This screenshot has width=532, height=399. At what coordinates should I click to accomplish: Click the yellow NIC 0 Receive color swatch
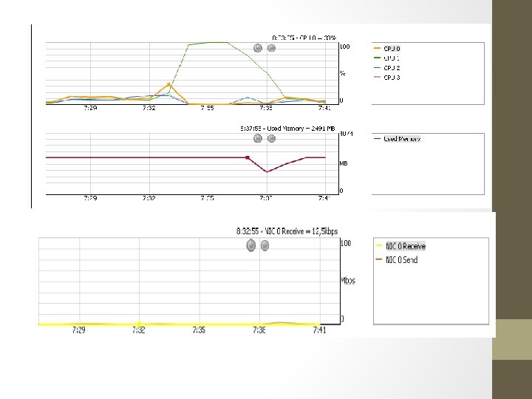click(x=379, y=246)
